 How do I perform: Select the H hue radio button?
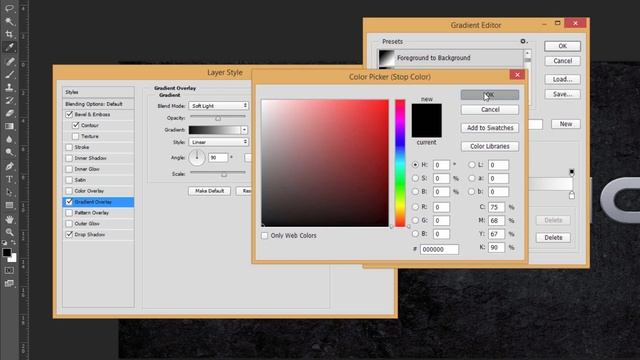415,164
